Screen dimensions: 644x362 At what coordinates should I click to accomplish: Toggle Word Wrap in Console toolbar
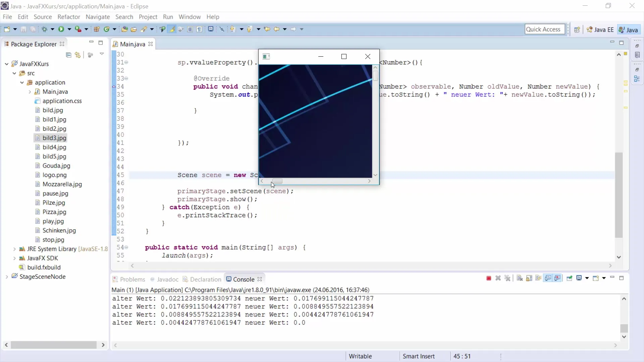pyautogui.click(x=538, y=278)
